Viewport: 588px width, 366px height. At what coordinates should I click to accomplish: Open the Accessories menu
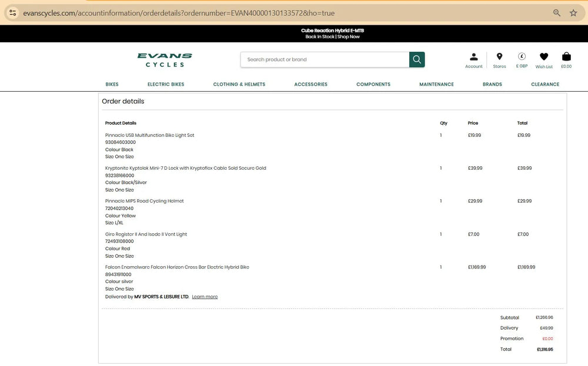310,84
